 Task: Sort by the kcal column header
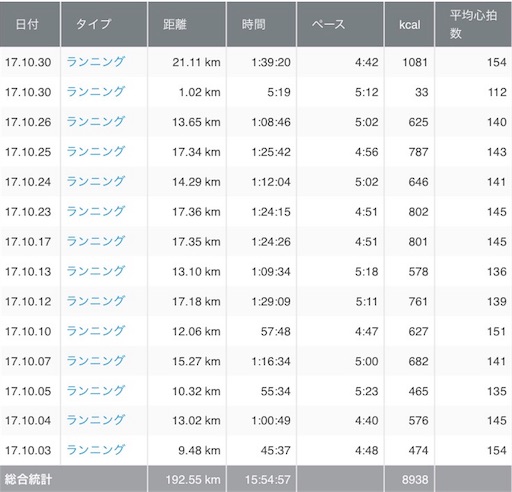coord(410,25)
